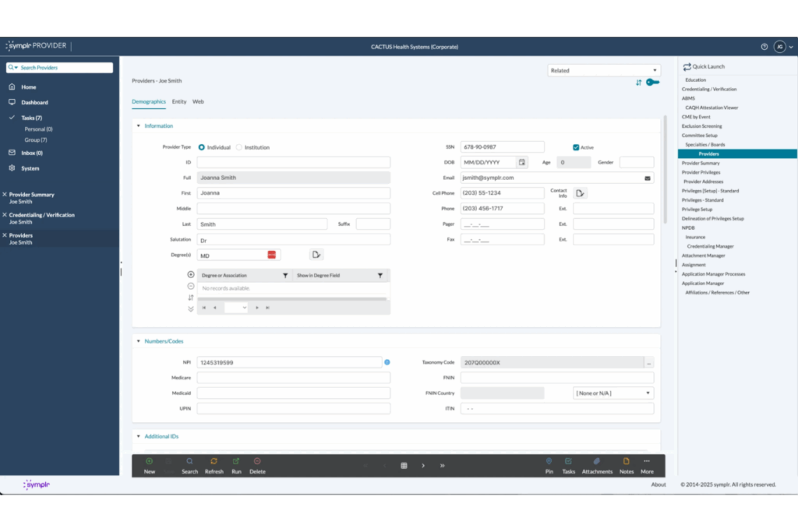Open the None or N/A dropdown

click(x=614, y=393)
